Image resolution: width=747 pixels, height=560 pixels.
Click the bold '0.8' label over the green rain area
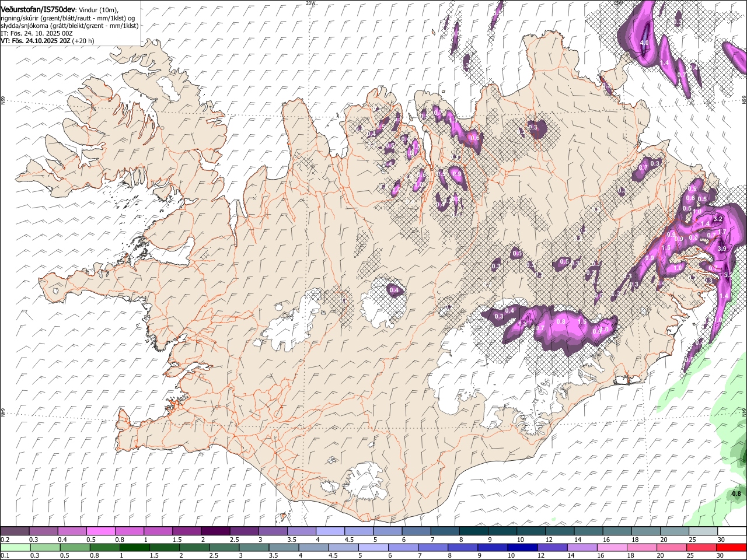click(x=736, y=494)
